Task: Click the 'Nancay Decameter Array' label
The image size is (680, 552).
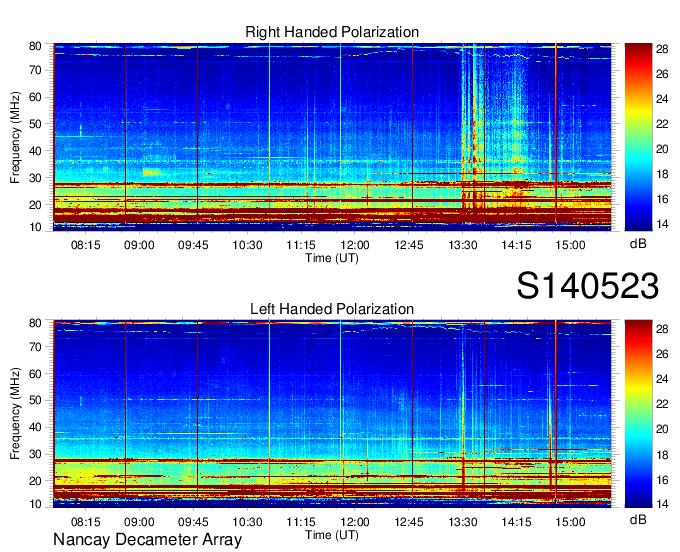Action: (147, 540)
